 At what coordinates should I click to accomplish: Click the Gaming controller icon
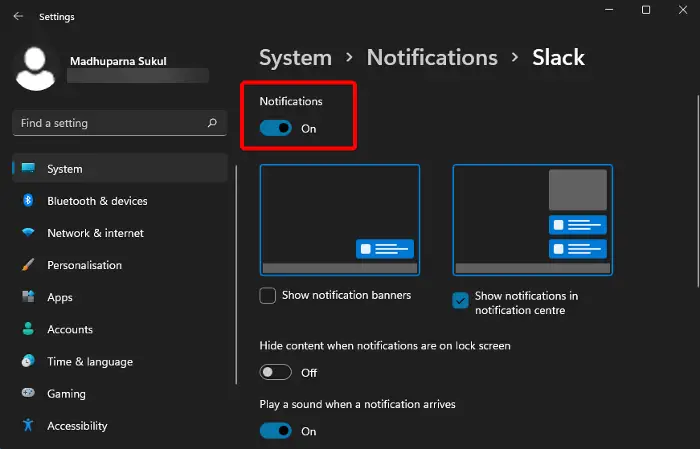point(28,393)
